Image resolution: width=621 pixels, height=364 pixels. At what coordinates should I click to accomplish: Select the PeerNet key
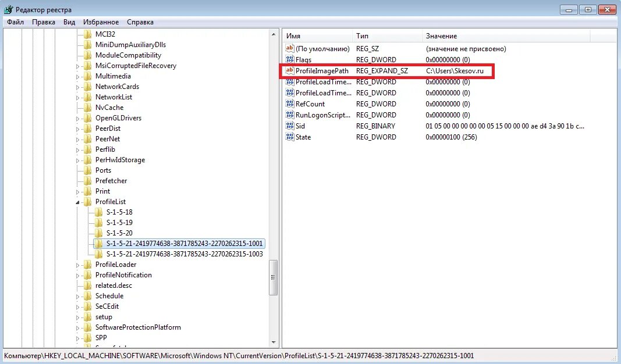click(108, 139)
